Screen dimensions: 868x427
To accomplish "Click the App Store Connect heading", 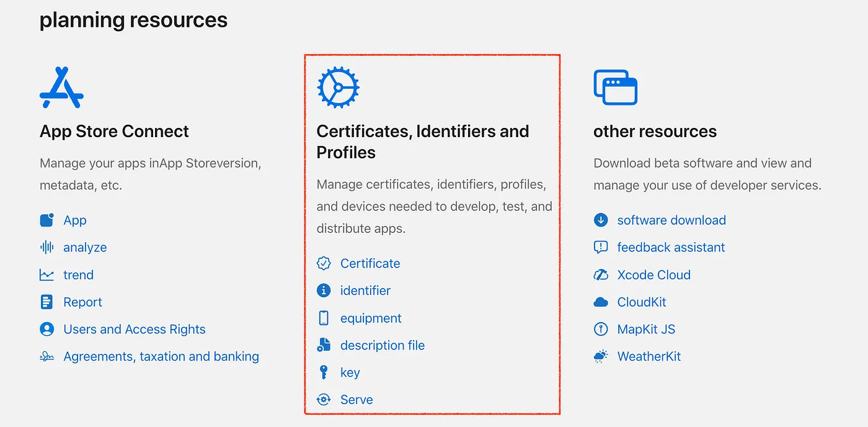I will click(x=114, y=131).
